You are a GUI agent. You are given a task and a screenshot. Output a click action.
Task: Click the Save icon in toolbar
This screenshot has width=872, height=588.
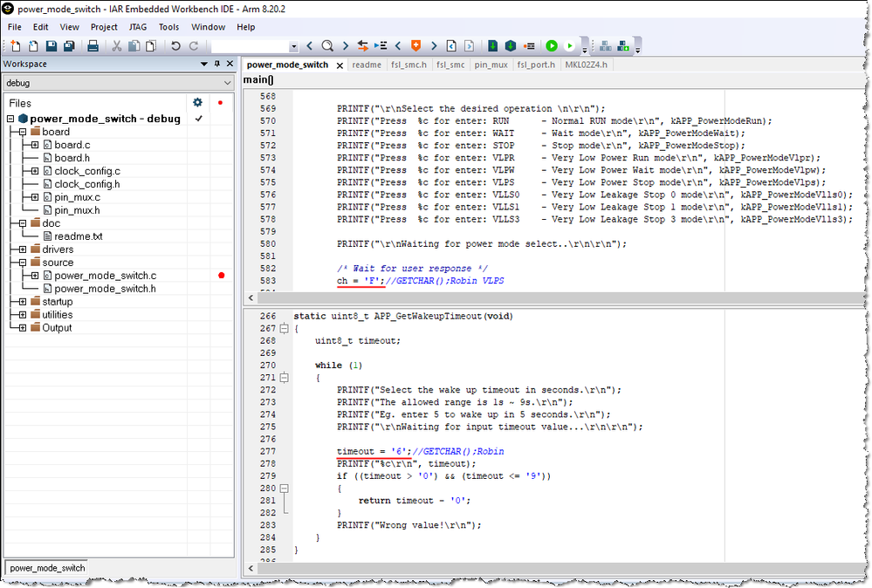[x=51, y=46]
